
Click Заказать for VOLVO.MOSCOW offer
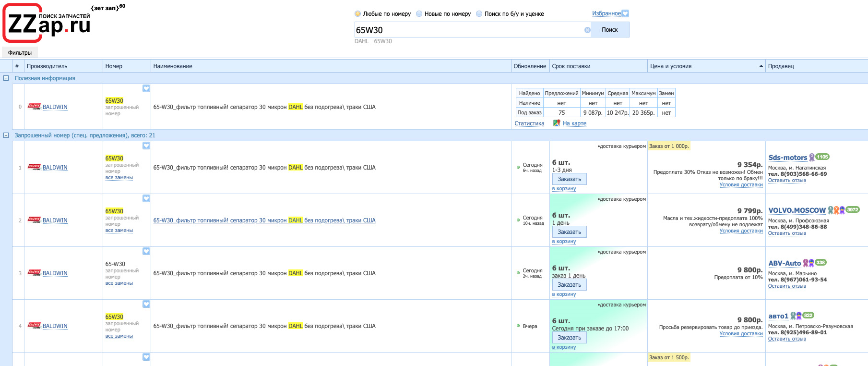569,232
